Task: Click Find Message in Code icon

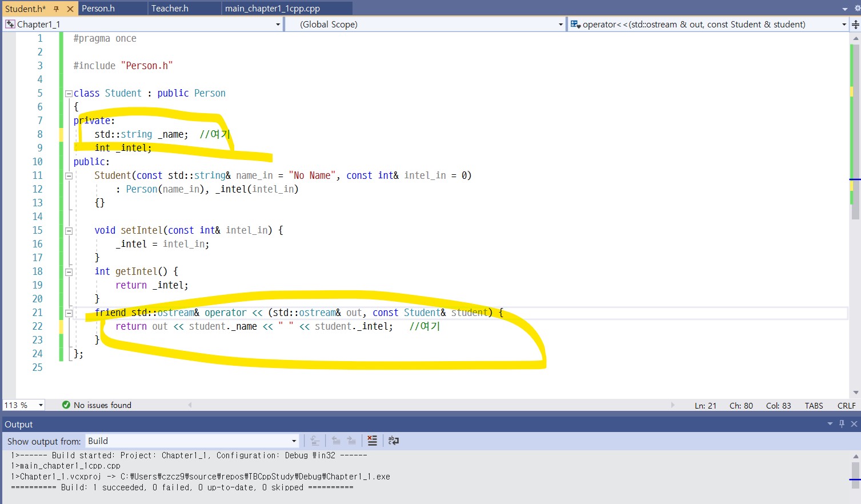Action: coord(315,441)
